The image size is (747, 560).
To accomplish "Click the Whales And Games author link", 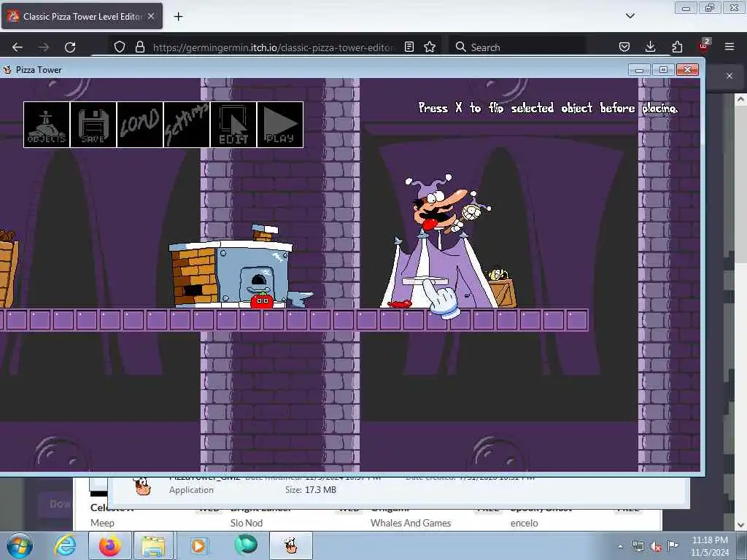I will pos(411,523).
